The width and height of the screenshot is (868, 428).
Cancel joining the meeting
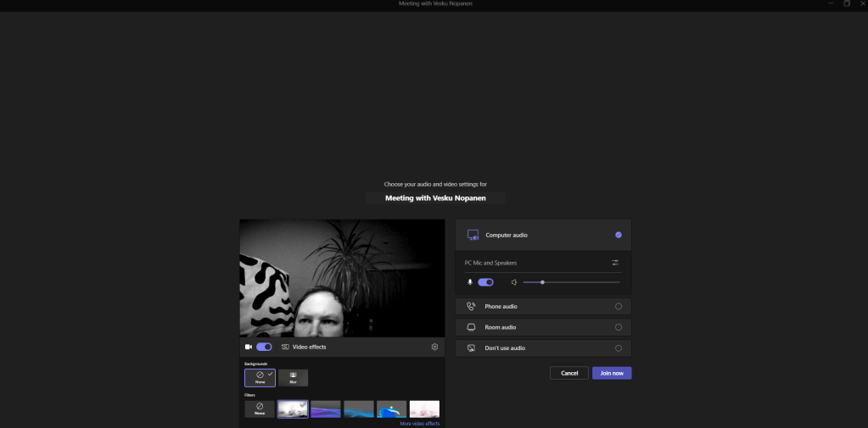568,373
